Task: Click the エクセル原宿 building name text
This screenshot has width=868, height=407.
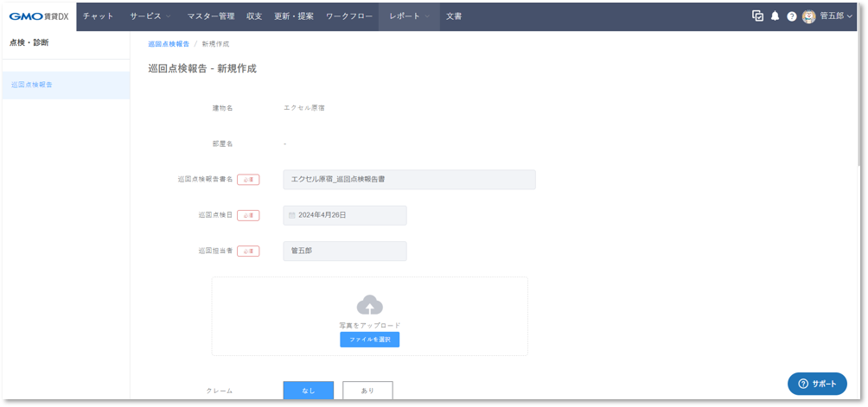Action: coord(304,108)
